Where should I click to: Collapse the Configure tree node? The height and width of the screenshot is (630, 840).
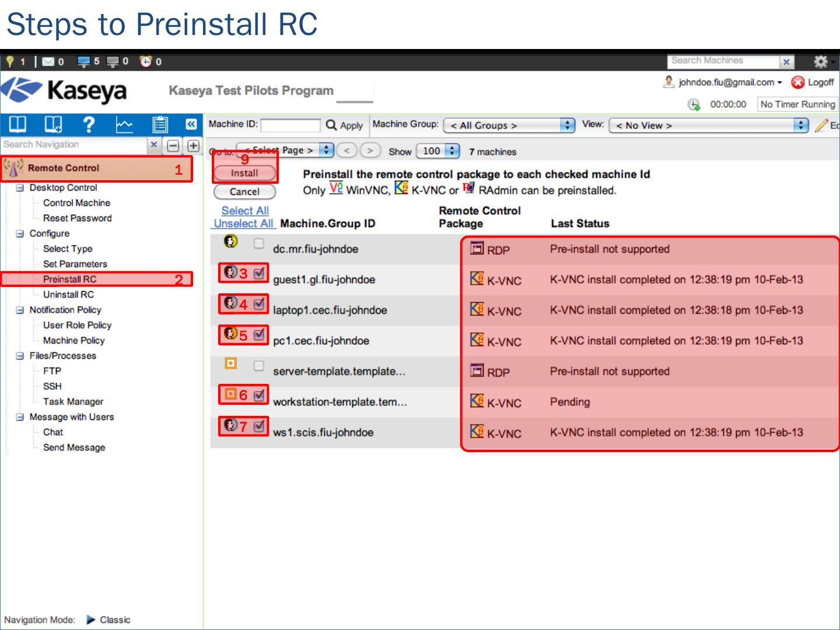pyautogui.click(x=20, y=233)
